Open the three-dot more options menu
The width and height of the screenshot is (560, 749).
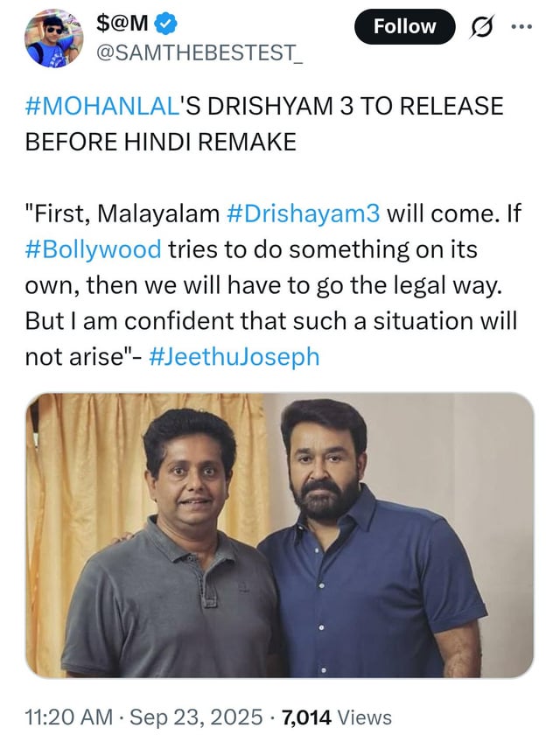521,27
